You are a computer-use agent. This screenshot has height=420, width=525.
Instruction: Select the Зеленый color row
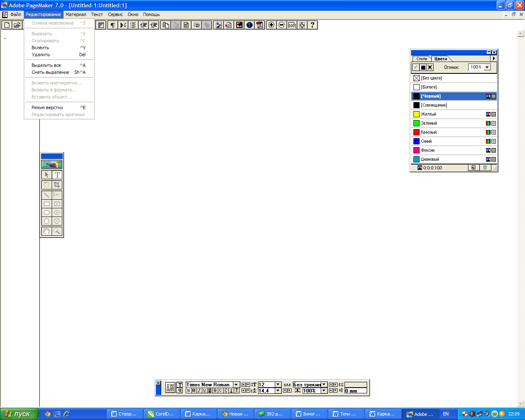pyautogui.click(x=454, y=123)
